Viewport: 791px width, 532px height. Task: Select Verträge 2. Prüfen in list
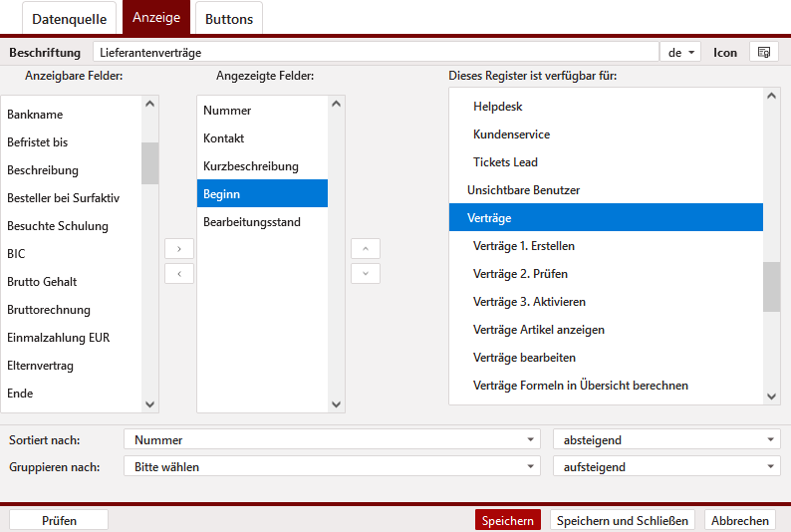coord(521,274)
